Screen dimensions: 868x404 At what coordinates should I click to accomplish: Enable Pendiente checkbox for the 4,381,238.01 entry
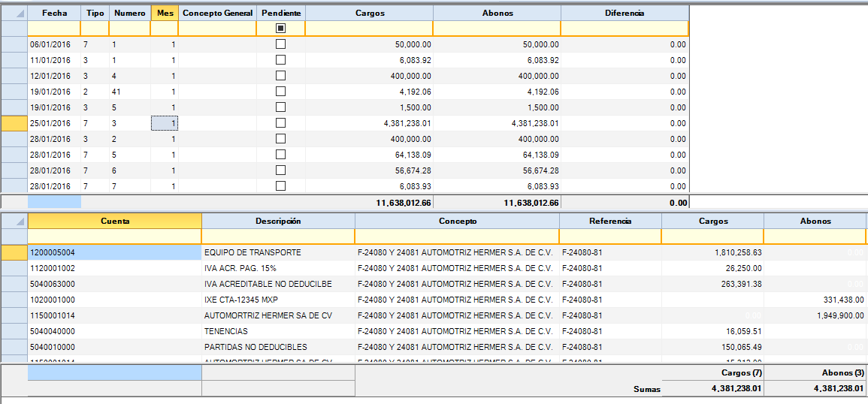pyautogui.click(x=280, y=123)
